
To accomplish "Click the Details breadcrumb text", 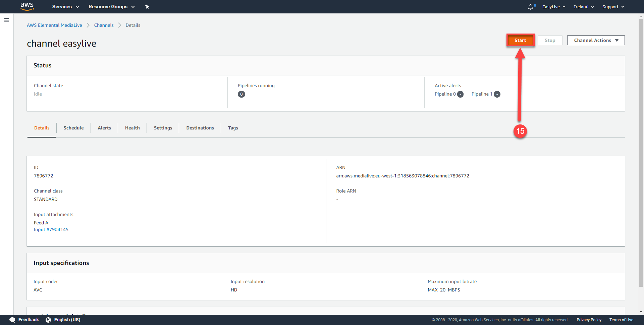I will coord(133,25).
